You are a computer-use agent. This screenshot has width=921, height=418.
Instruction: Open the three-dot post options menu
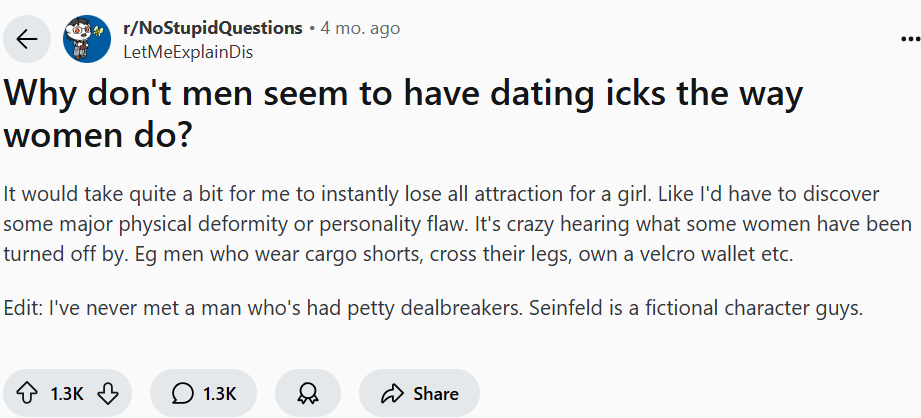[x=910, y=39]
